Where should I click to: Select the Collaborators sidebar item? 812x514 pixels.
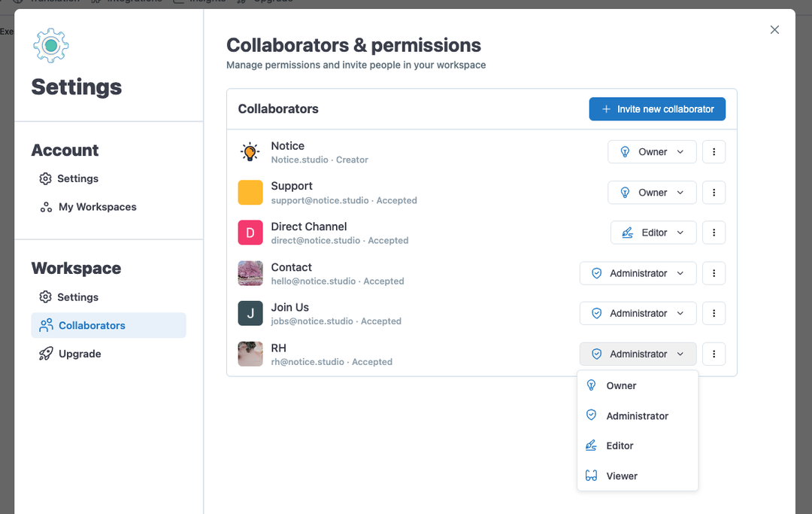pyautogui.click(x=108, y=325)
